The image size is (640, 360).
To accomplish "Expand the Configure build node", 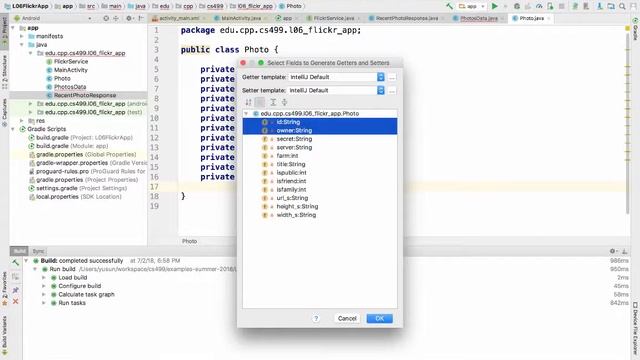I will click(44, 286).
